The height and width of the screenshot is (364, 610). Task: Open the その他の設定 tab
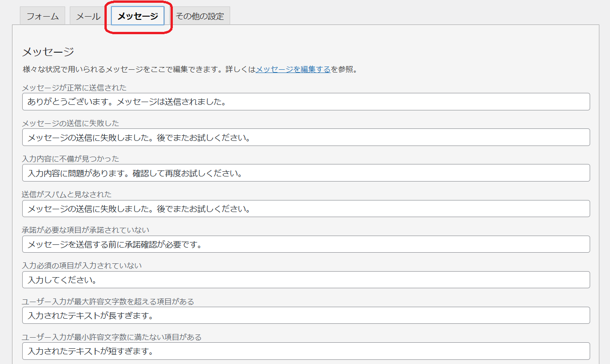tap(200, 16)
